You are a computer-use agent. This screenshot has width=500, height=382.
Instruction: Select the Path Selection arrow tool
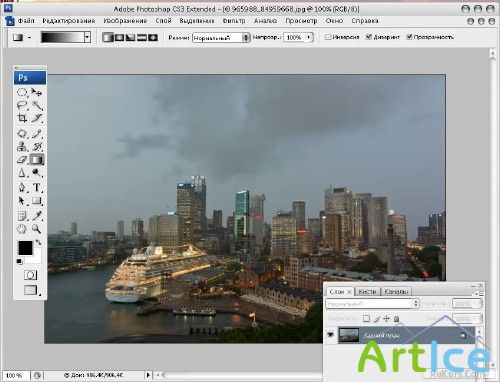[x=22, y=201]
